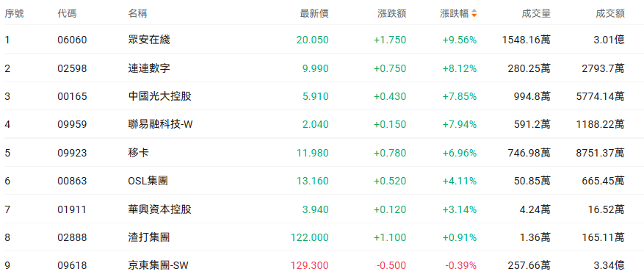Click the sort arrow icon beside 漲跌幅
This screenshot has width=644, height=277.
(474, 13)
